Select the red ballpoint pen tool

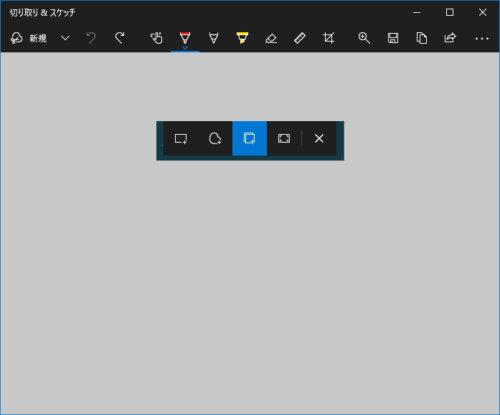tap(185, 38)
